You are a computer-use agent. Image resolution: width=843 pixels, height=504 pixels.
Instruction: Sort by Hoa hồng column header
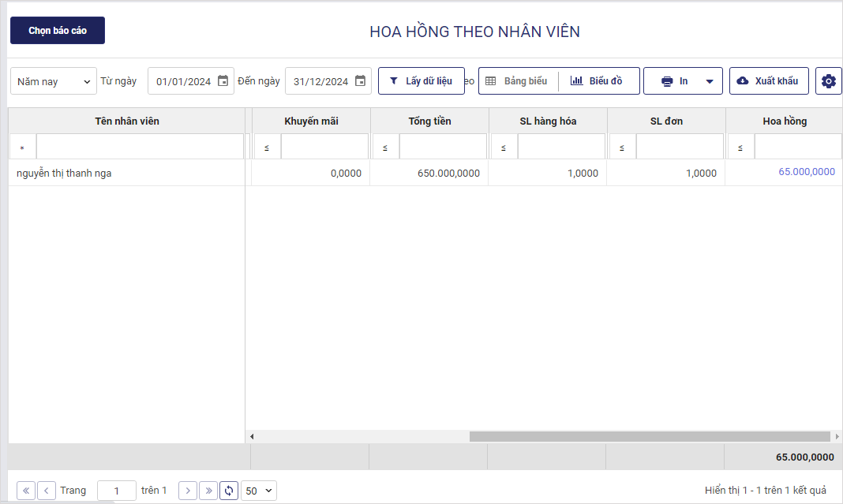(785, 121)
